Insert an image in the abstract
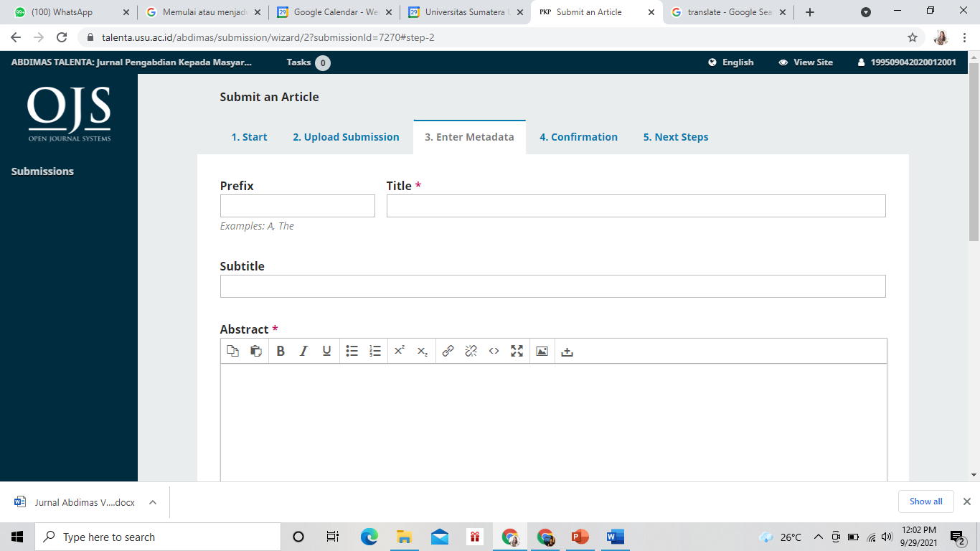980x551 pixels. [542, 351]
